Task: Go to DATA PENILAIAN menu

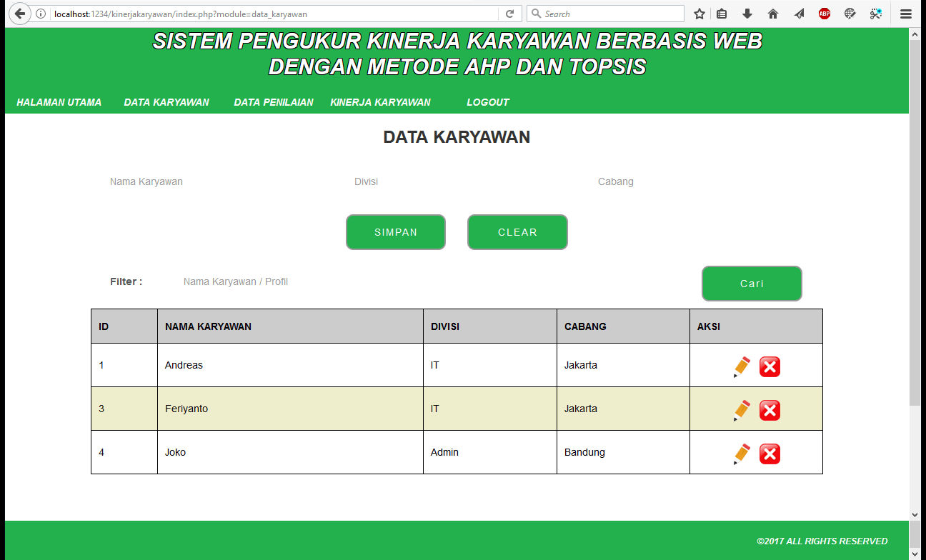Action: (x=274, y=102)
